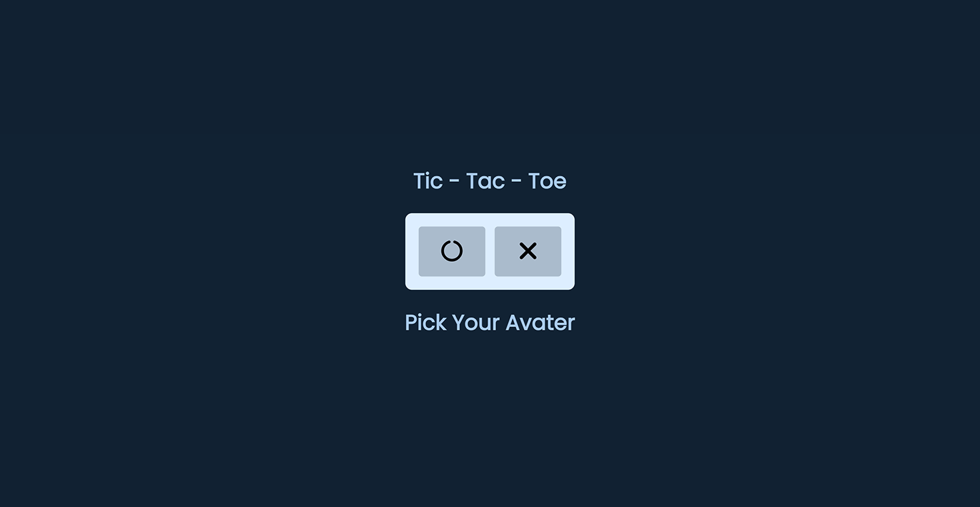
Task: Start the game with the cross avatar
Action: (x=528, y=251)
